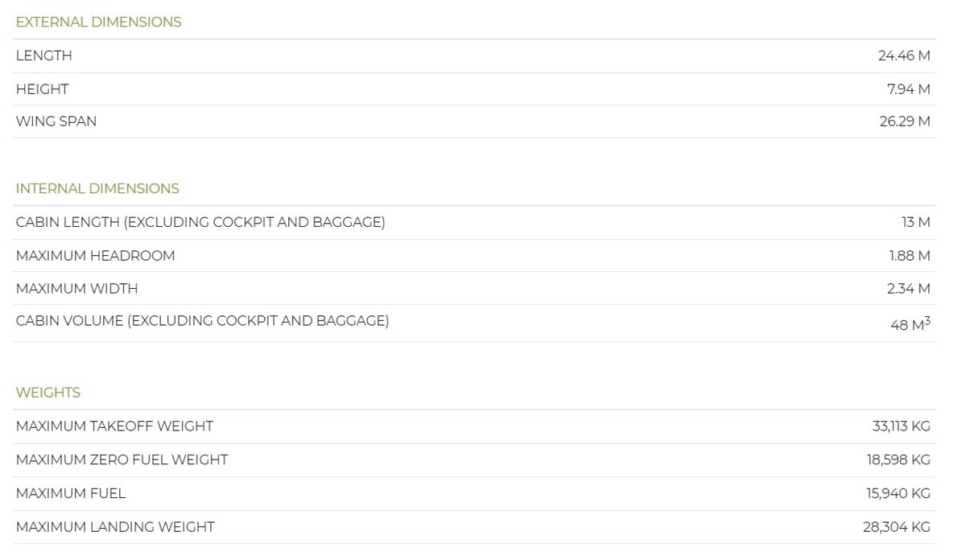Screen dimensions: 966x560
Task: Click the Maximum Headroom row label
Action: (95, 256)
